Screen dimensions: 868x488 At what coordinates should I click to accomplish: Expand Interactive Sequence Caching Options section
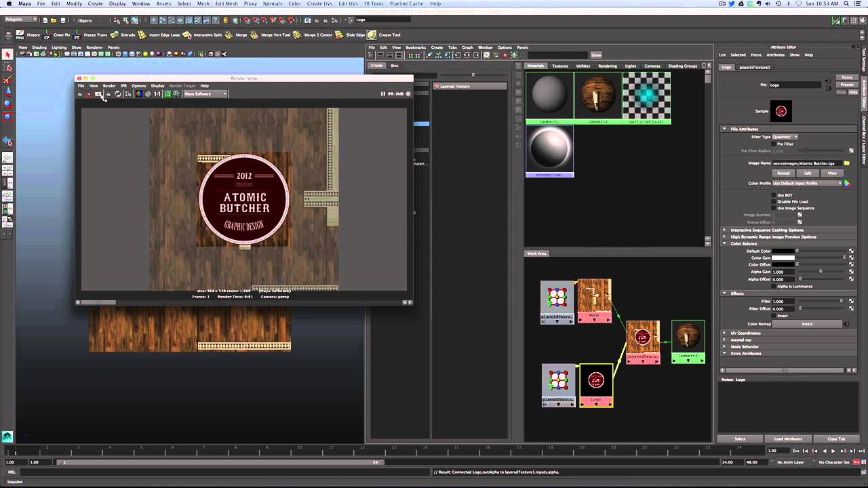[725, 230]
